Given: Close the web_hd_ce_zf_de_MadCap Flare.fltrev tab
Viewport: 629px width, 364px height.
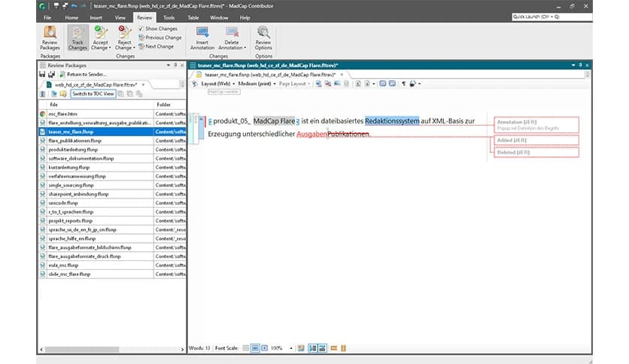Looking at the screenshot, I should tap(143, 84).
